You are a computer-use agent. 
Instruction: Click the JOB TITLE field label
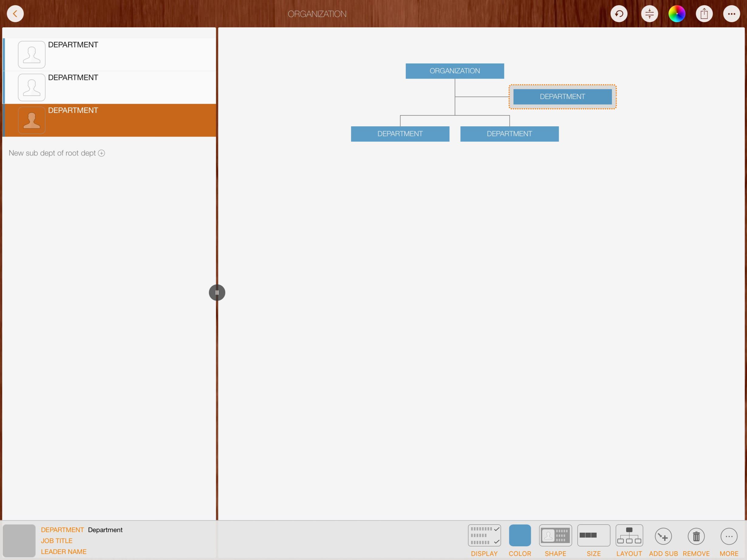(x=57, y=541)
